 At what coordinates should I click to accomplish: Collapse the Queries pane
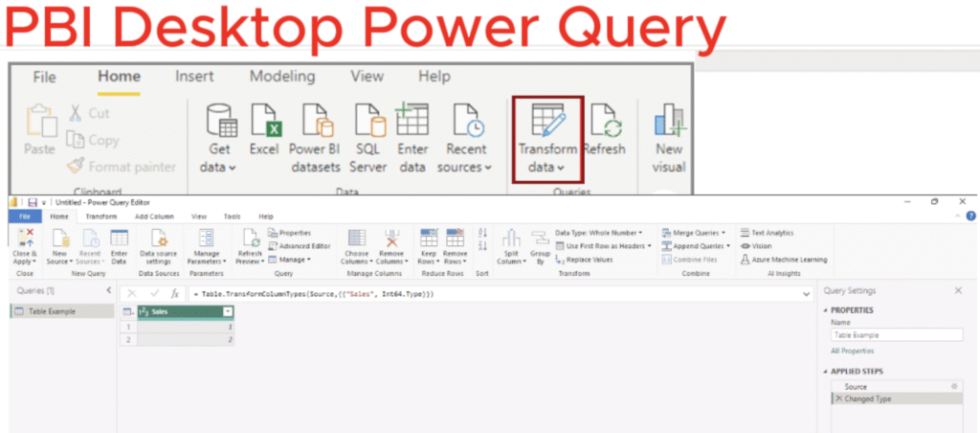[108, 290]
